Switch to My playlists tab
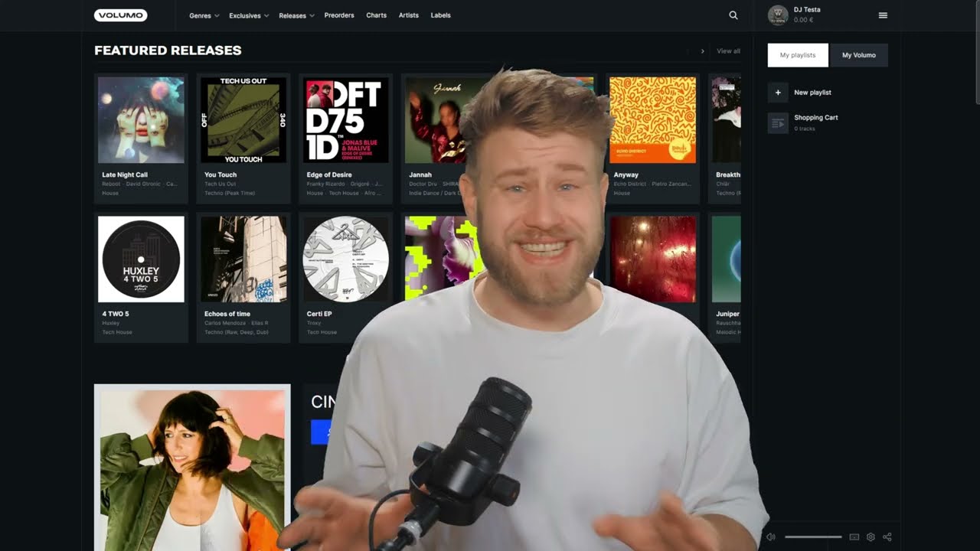The image size is (980, 551). (x=798, y=55)
